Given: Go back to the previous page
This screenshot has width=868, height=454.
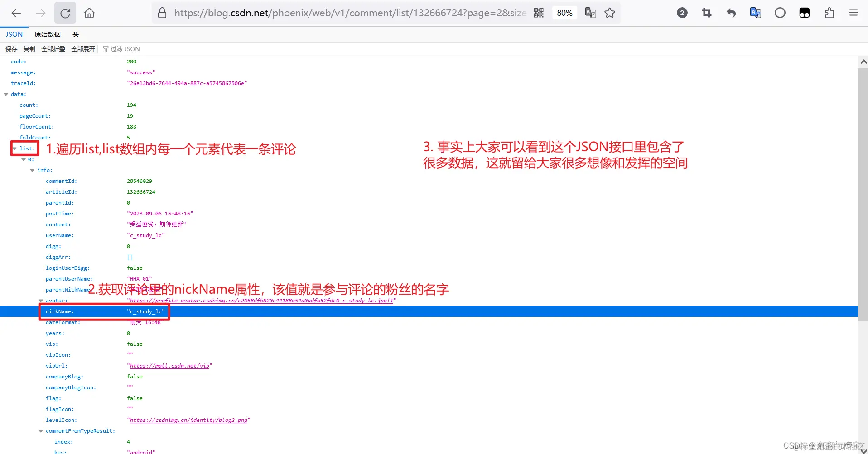Looking at the screenshot, I should click(16, 13).
